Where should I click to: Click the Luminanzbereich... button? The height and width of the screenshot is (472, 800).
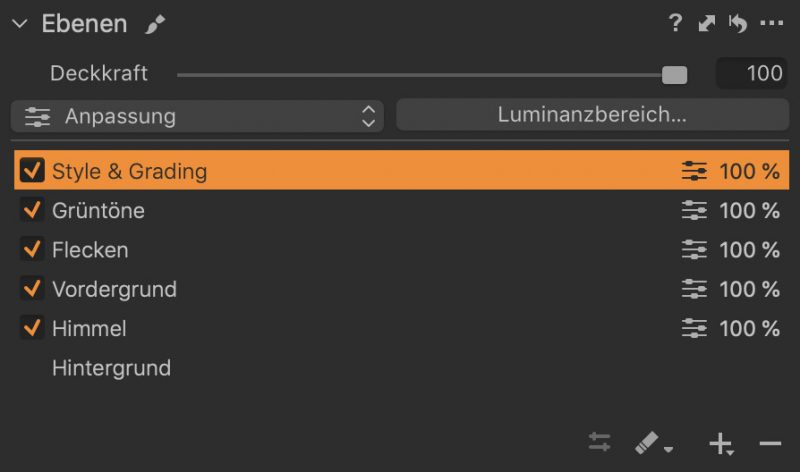(x=592, y=115)
